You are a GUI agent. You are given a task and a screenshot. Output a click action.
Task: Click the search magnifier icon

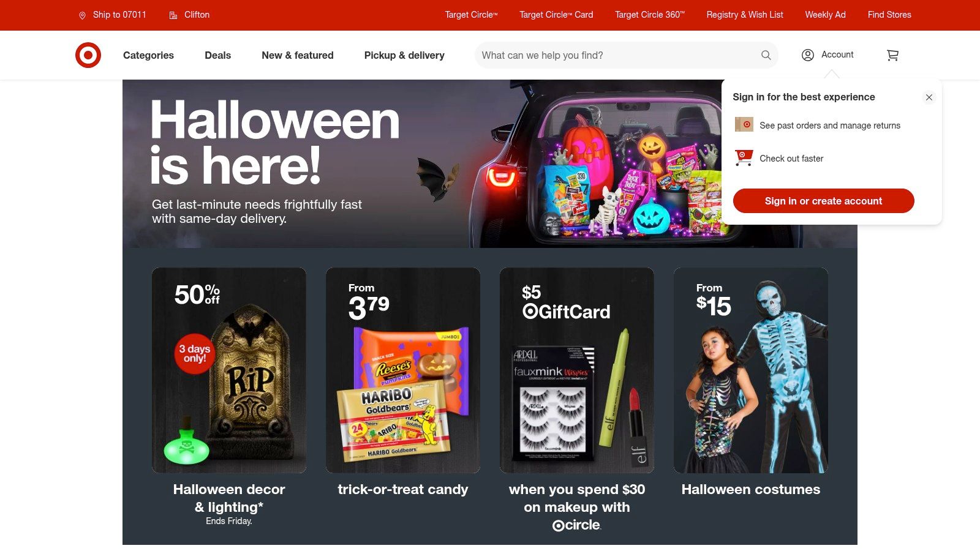[766, 55]
